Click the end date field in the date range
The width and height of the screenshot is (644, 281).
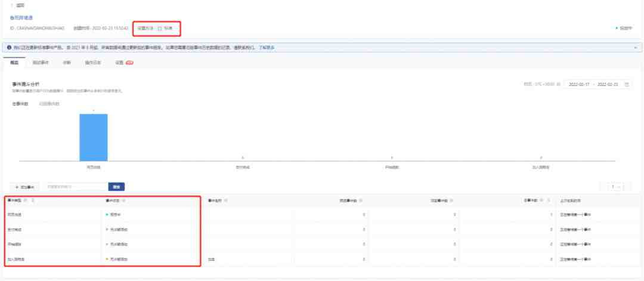tap(608, 84)
